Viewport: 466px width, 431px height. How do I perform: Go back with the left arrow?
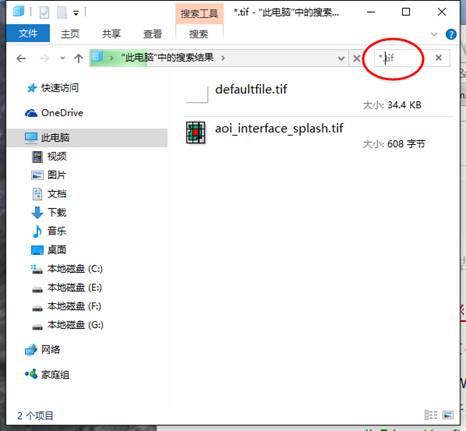tap(21, 59)
